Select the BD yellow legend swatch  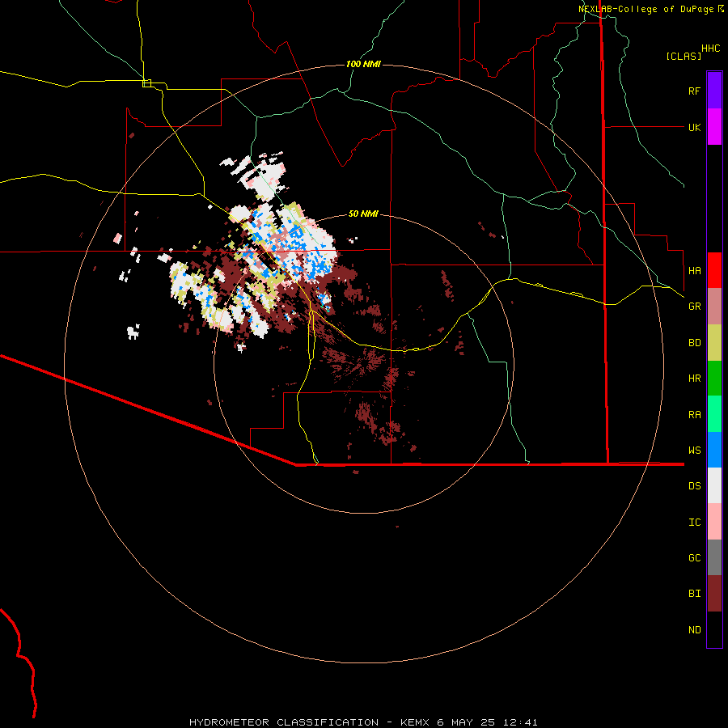[714, 343]
